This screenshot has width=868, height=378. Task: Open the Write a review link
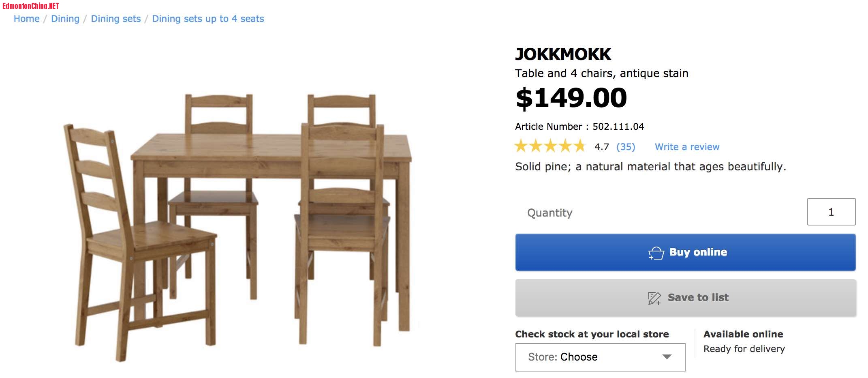click(x=686, y=146)
